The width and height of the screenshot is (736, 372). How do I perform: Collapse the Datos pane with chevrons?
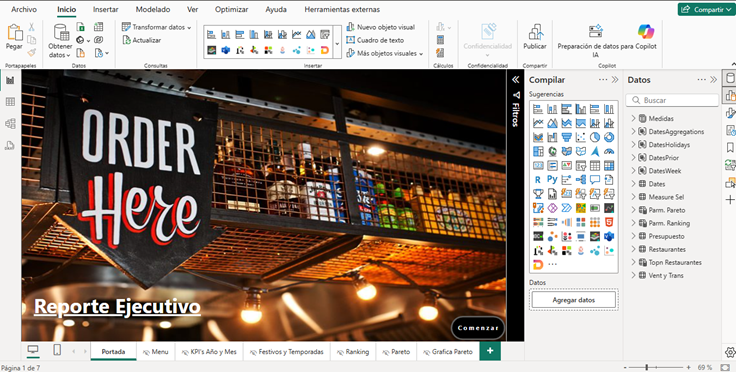click(713, 80)
